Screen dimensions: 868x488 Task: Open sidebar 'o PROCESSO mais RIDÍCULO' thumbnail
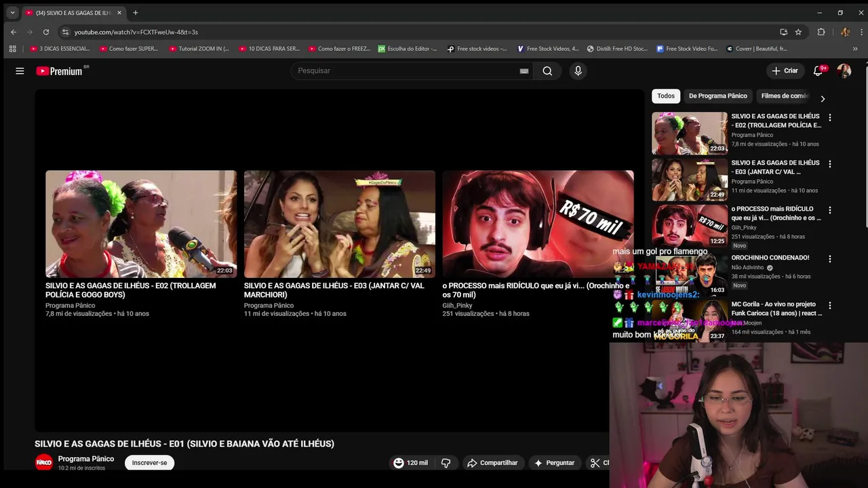tap(690, 226)
